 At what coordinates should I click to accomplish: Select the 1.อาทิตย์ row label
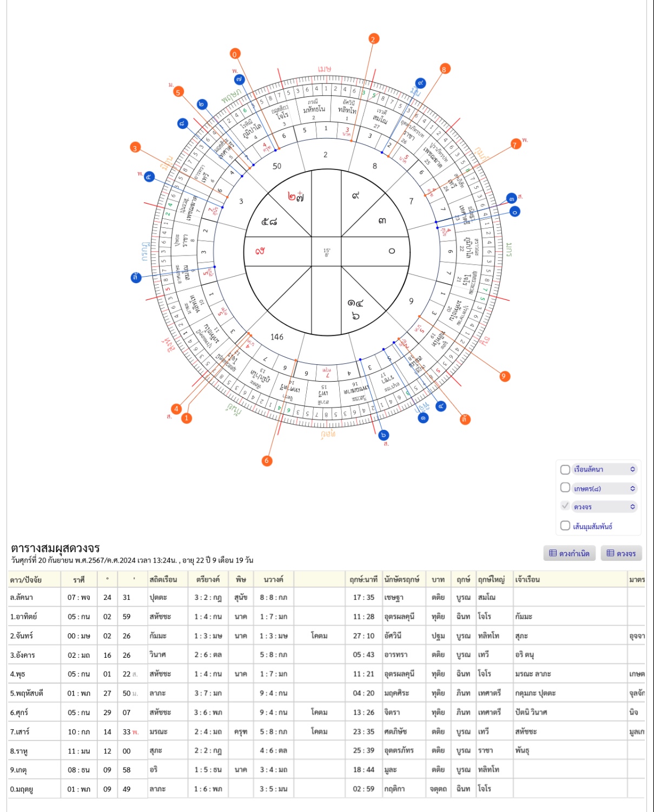click(x=23, y=617)
